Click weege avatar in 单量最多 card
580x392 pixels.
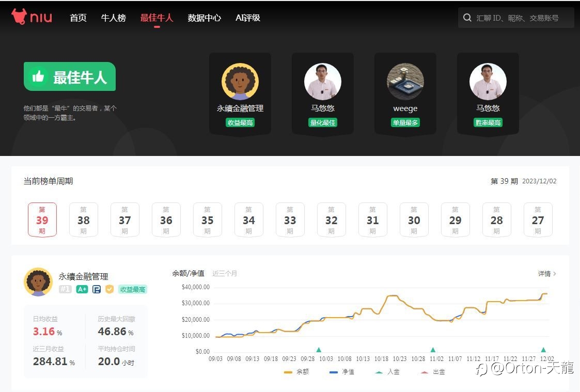tap(405, 82)
